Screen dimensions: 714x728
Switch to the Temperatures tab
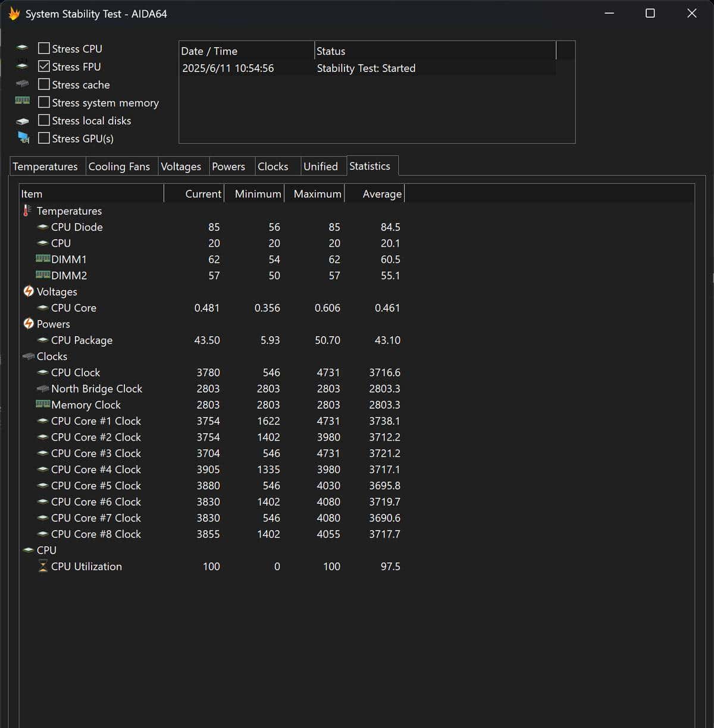45,167
